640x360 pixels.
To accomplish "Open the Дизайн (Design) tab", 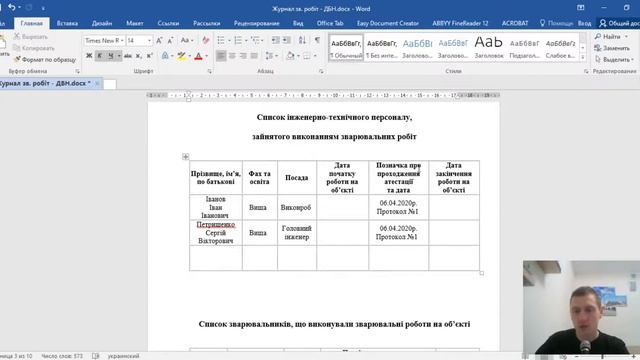I will [x=102, y=23].
